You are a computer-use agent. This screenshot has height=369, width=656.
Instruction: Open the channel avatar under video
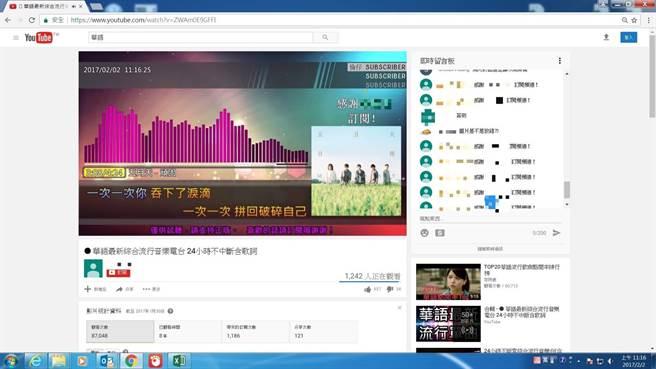pos(93,269)
